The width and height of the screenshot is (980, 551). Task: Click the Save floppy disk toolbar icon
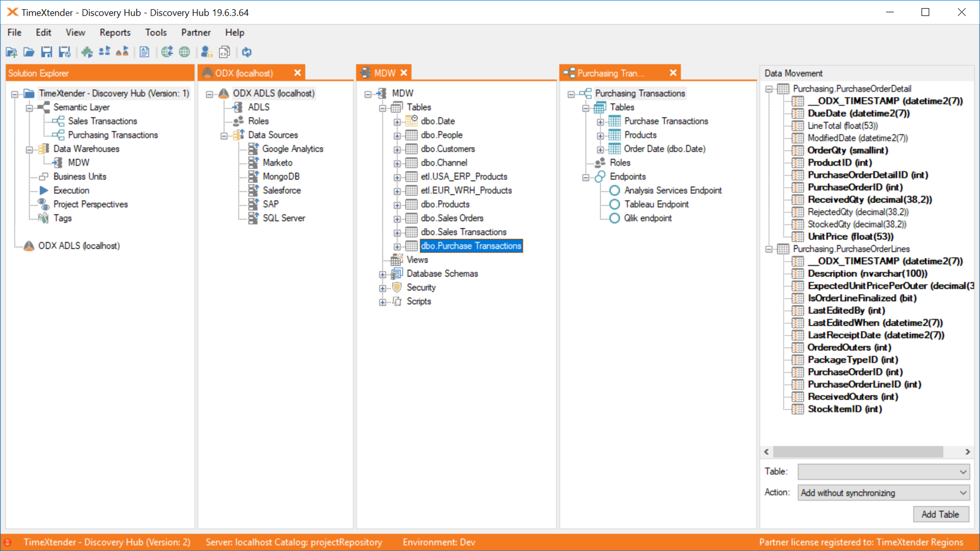pos(47,52)
